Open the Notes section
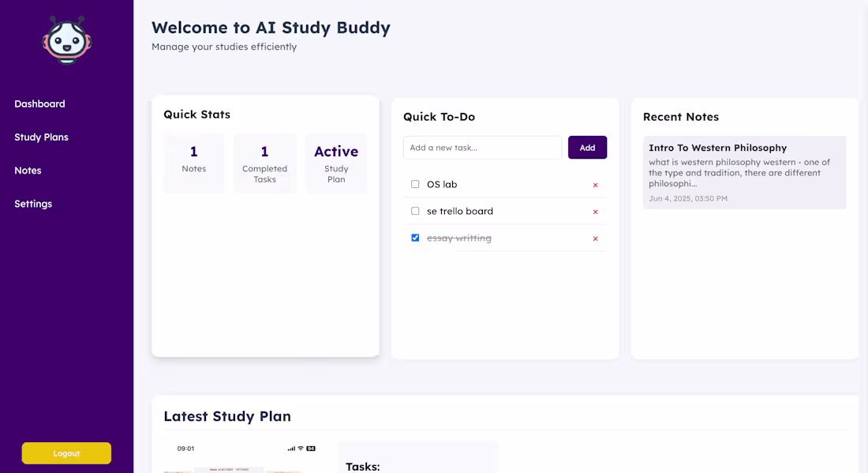The image size is (868, 473). pyautogui.click(x=28, y=170)
